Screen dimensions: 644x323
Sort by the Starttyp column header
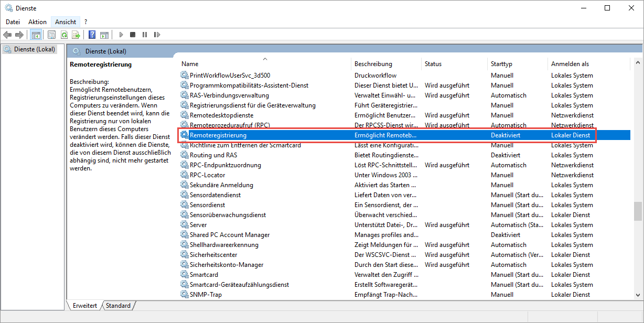click(x=501, y=64)
